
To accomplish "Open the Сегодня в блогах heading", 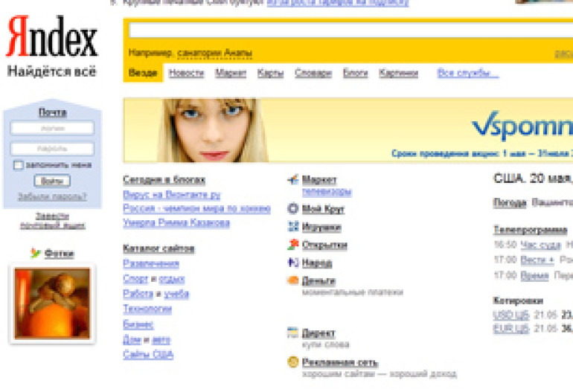I will tap(164, 180).
